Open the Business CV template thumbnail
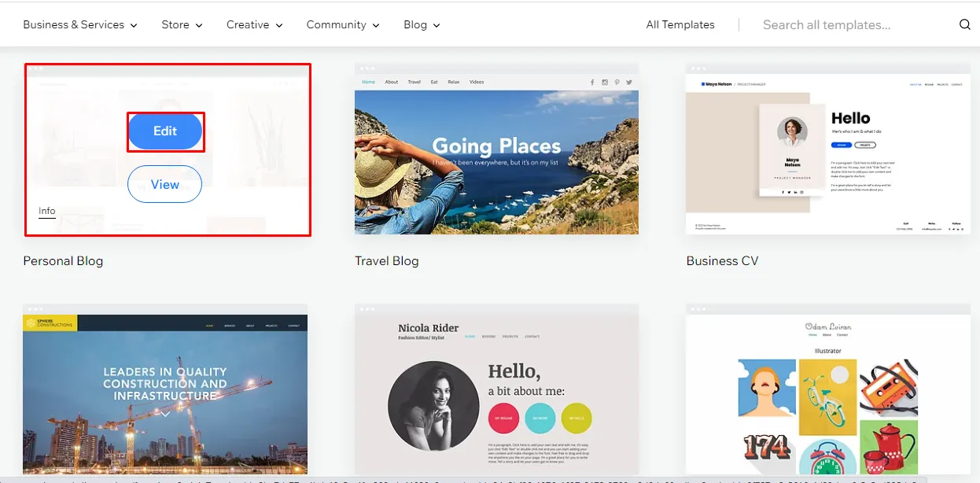This screenshot has height=483, width=980. (x=828, y=149)
